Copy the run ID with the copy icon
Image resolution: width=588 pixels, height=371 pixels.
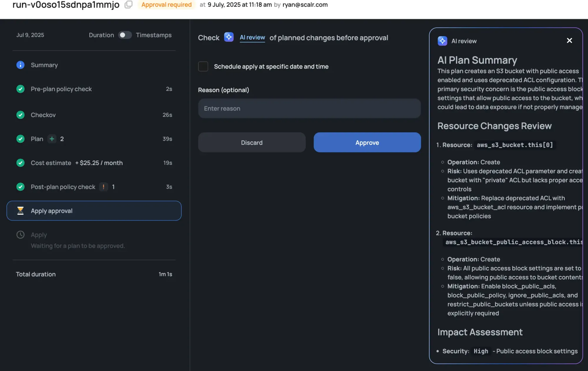tap(128, 5)
